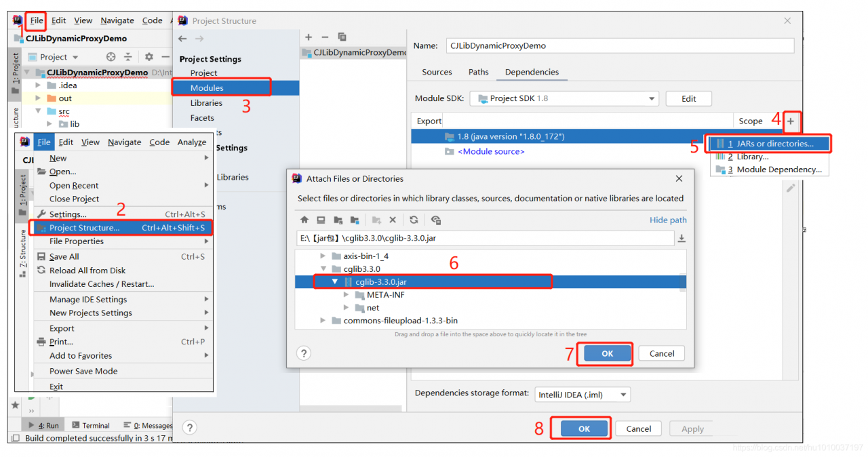Click the delete X icon in Attach dialog toolbar
868x457 pixels.
click(393, 220)
